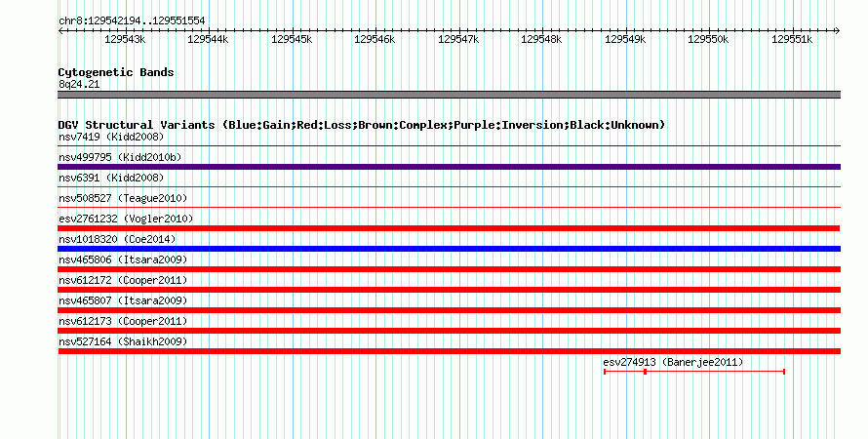The height and width of the screenshot is (439, 868).
Task: Click the 129551k ruler tick label
Action: [792, 40]
